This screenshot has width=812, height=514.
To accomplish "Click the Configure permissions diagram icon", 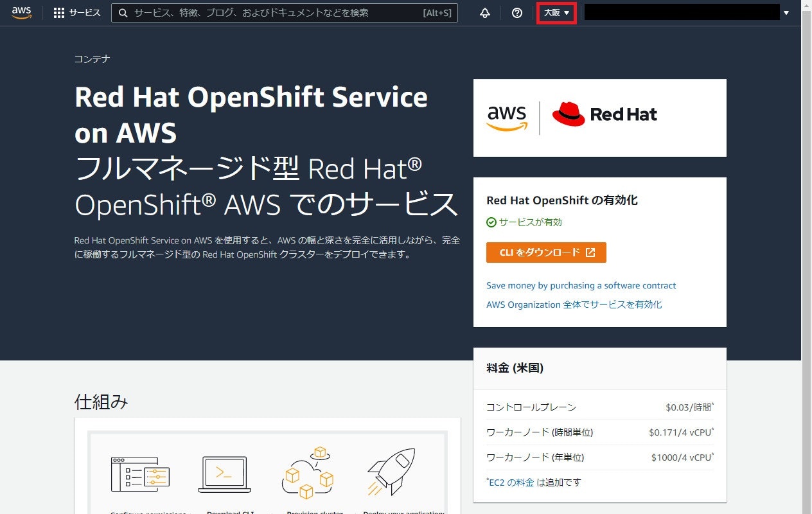I will point(140,474).
